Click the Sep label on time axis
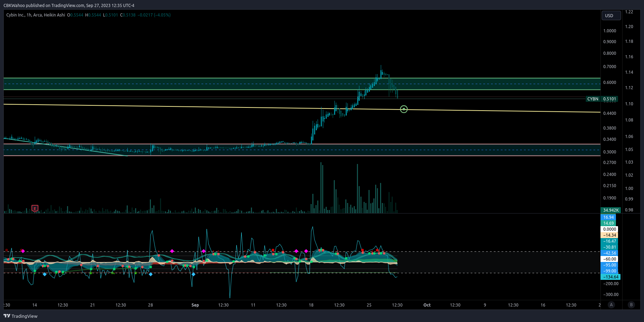644x322 pixels. point(195,305)
